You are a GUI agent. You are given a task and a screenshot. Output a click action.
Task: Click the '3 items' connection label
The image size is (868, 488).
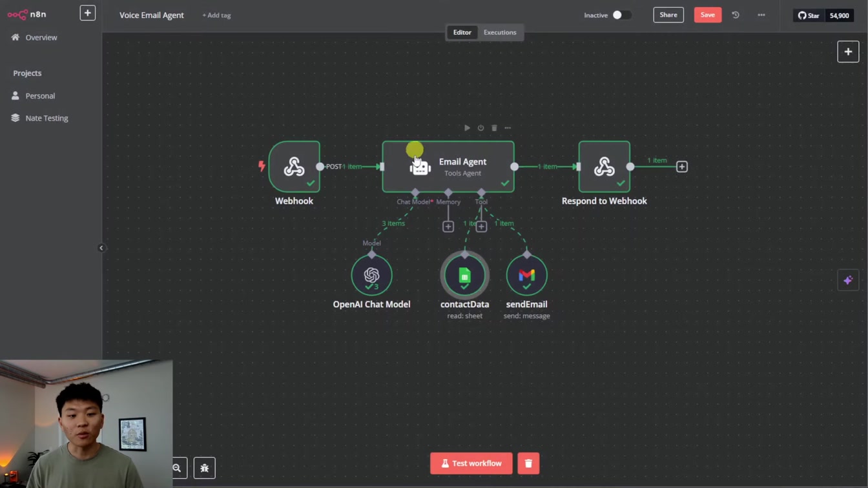click(393, 223)
